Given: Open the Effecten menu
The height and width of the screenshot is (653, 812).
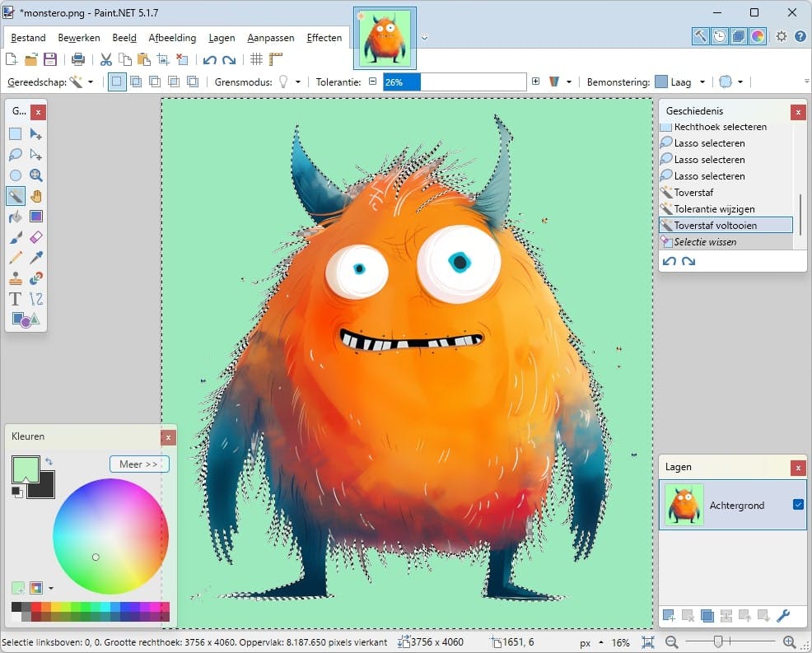Looking at the screenshot, I should tap(324, 38).
